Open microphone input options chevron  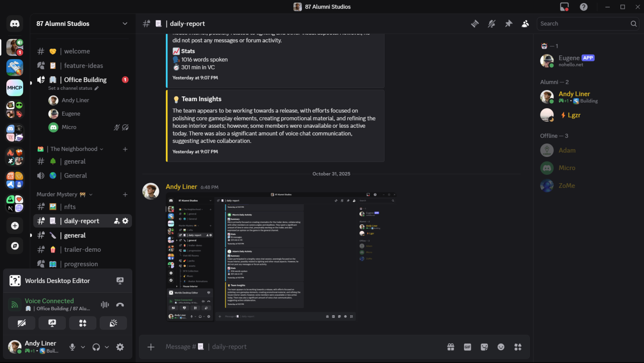(x=83, y=347)
